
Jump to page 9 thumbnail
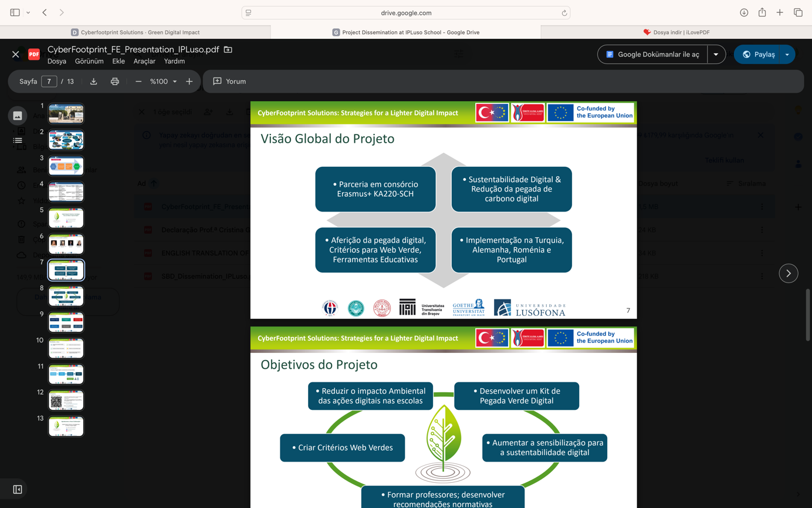click(66, 322)
